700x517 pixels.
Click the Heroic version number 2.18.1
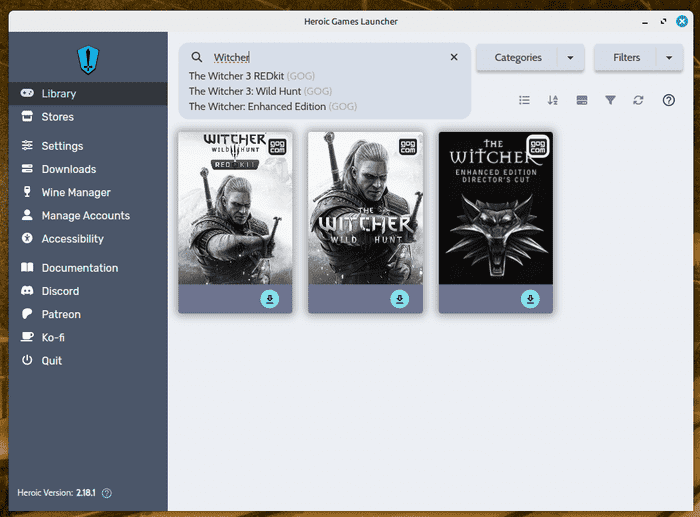tap(86, 493)
